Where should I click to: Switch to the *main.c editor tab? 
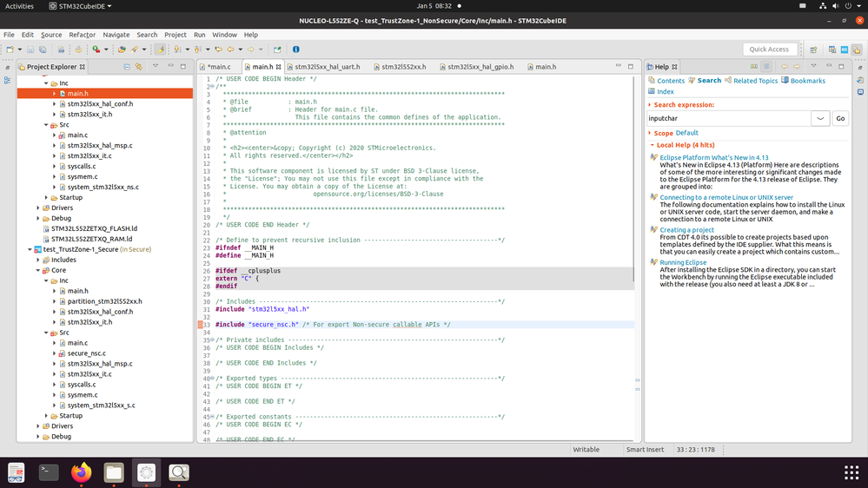(x=219, y=67)
